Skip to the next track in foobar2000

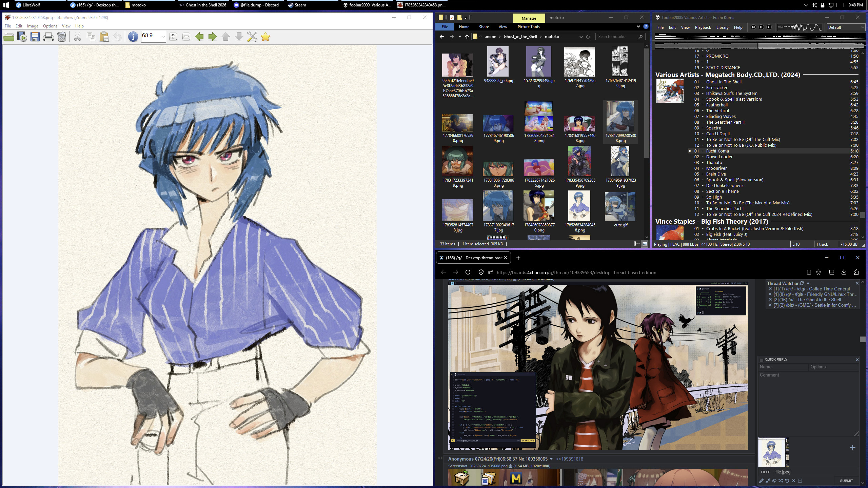[x=769, y=27]
